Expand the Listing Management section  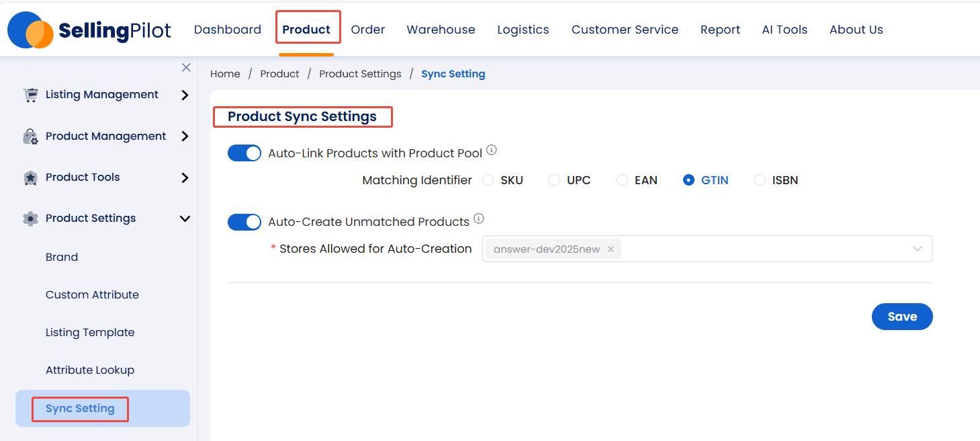185,95
